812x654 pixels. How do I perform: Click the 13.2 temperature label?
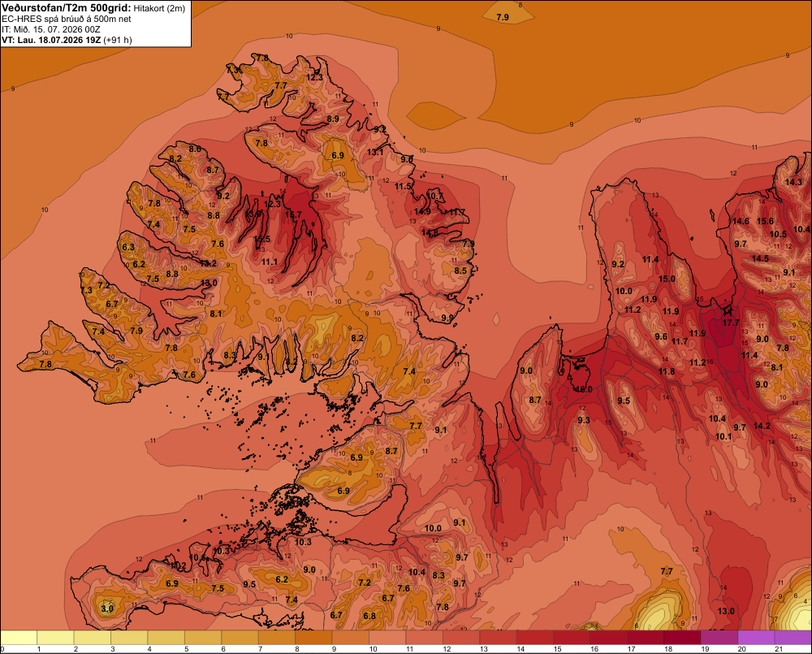(x=208, y=263)
